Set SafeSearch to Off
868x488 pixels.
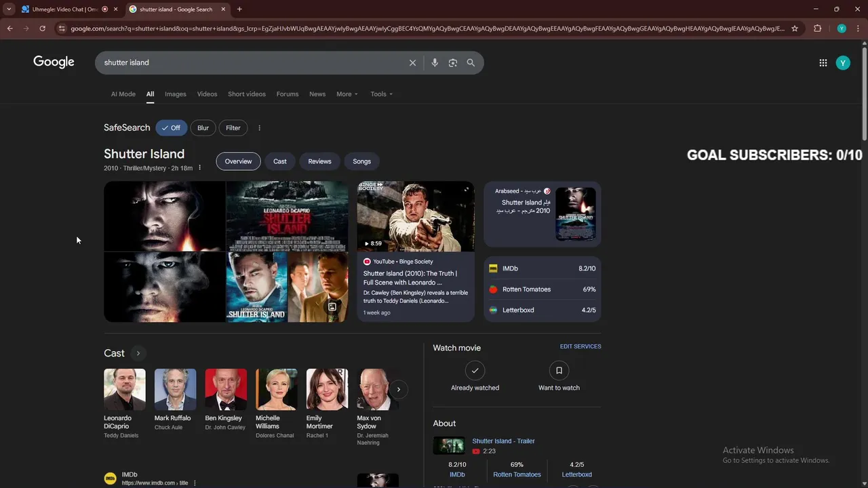click(x=171, y=128)
